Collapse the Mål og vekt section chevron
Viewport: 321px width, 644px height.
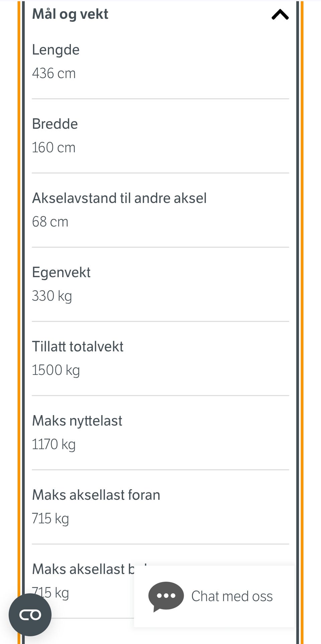(x=280, y=14)
